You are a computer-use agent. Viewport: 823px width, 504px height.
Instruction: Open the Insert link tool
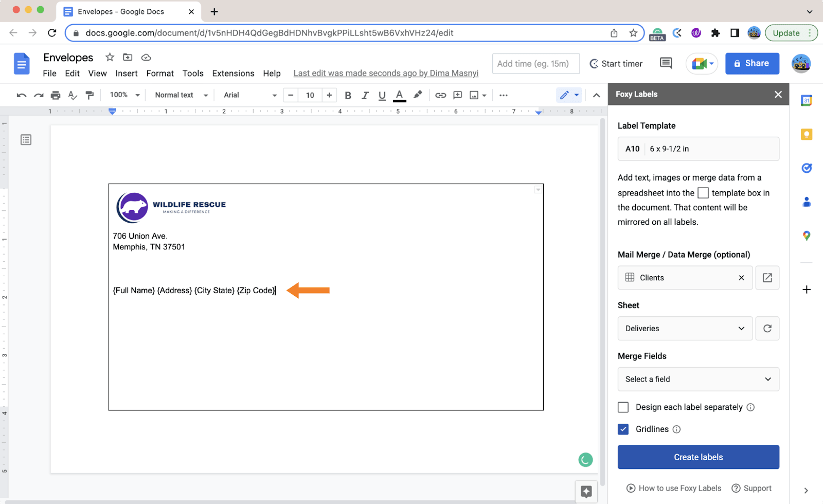point(440,95)
